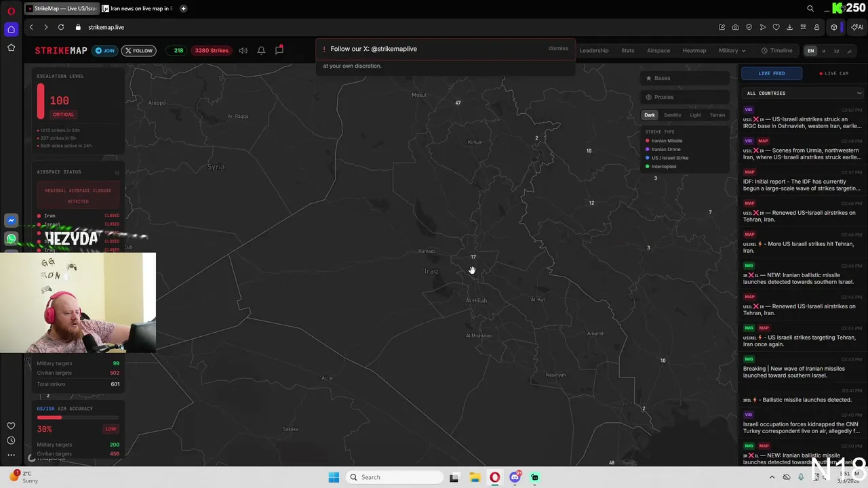Click the 3280 Strikes badge

212,50
